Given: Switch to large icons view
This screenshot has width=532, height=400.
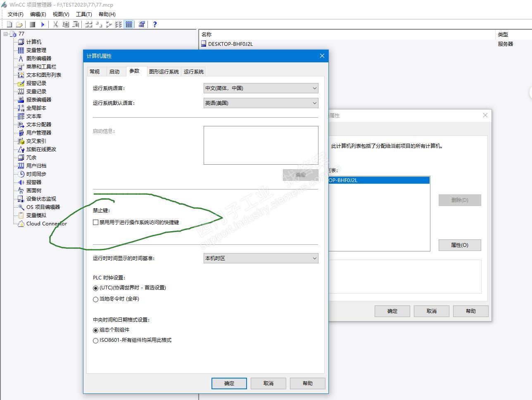Looking at the screenshot, I should pyautogui.click(x=89, y=24).
